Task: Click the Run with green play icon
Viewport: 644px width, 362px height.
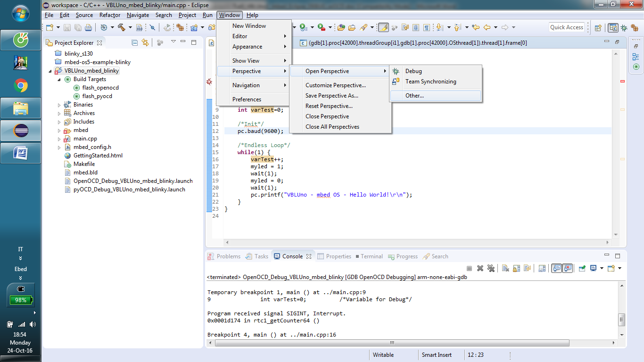Action: [x=303, y=27]
